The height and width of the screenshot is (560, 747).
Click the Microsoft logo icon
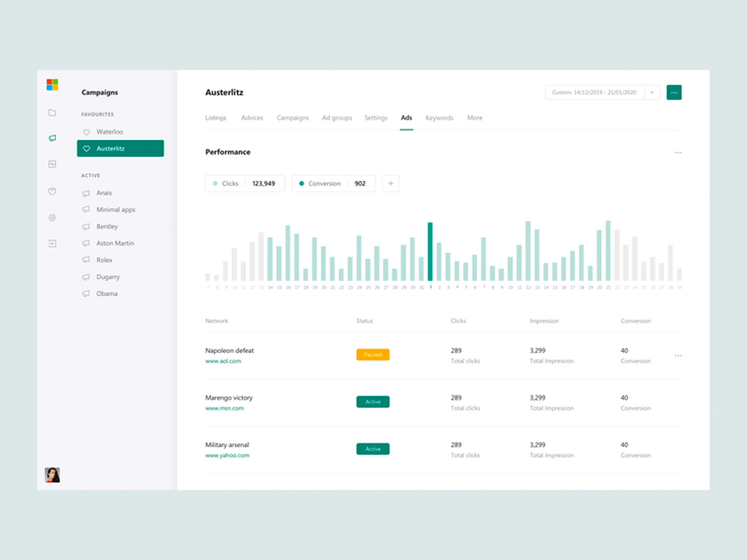pyautogui.click(x=52, y=85)
